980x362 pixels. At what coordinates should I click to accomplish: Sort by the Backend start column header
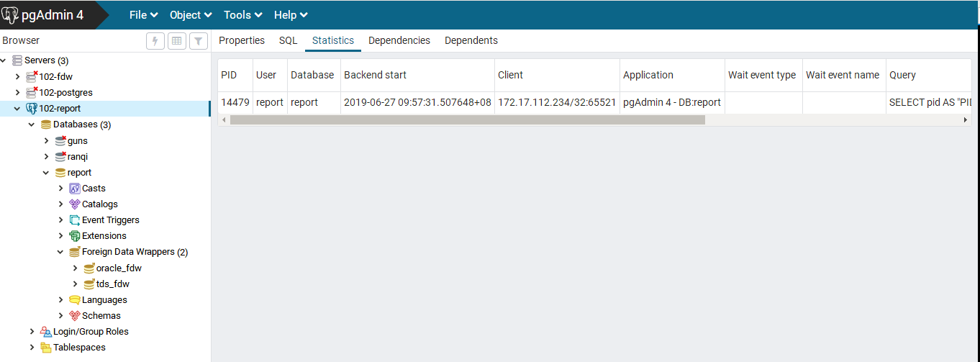pyautogui.click(x=375, y=75)
